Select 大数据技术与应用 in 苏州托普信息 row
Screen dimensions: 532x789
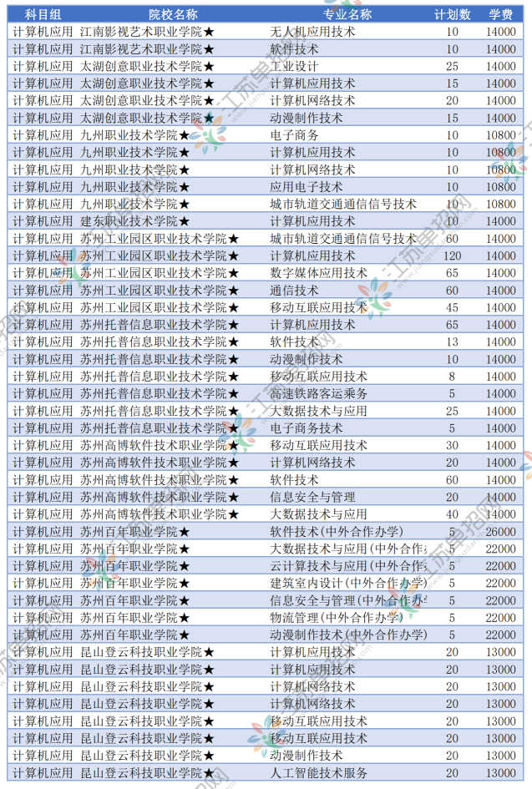point(318,411)
